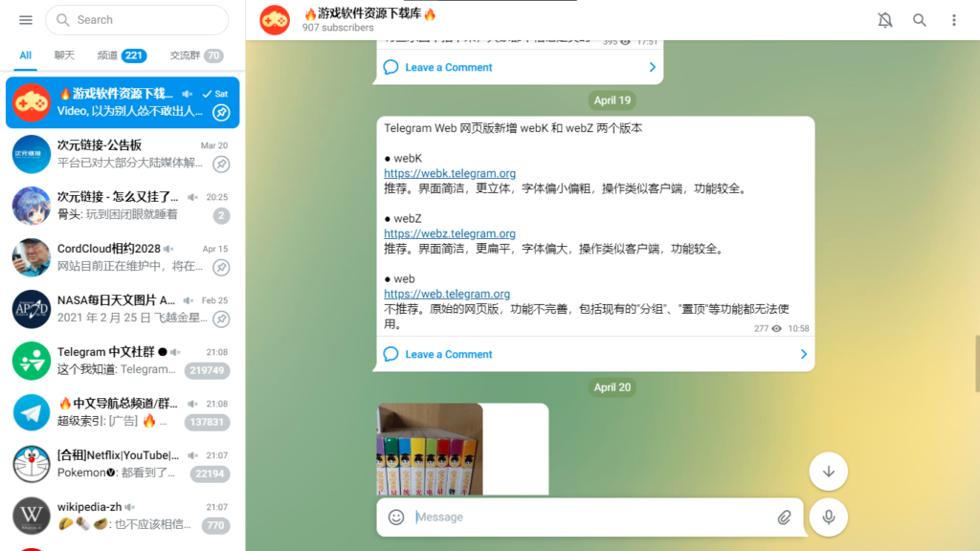Click the Doraemon avatar of Netflix group
Screen dimensions: 980x551
[32, 464]
